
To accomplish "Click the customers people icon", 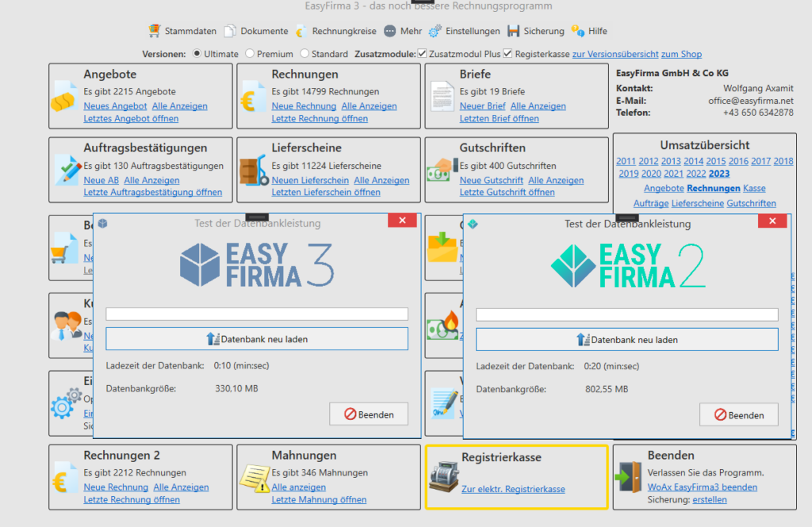I will tap(67, 326).
